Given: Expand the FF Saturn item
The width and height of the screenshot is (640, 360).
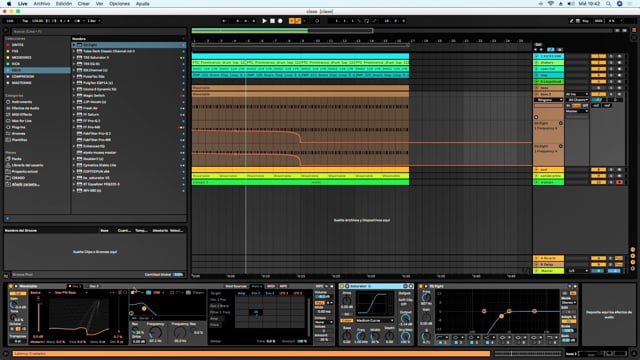Looking at the screenshot, I should pyautogui.click(x=74, y=115).
